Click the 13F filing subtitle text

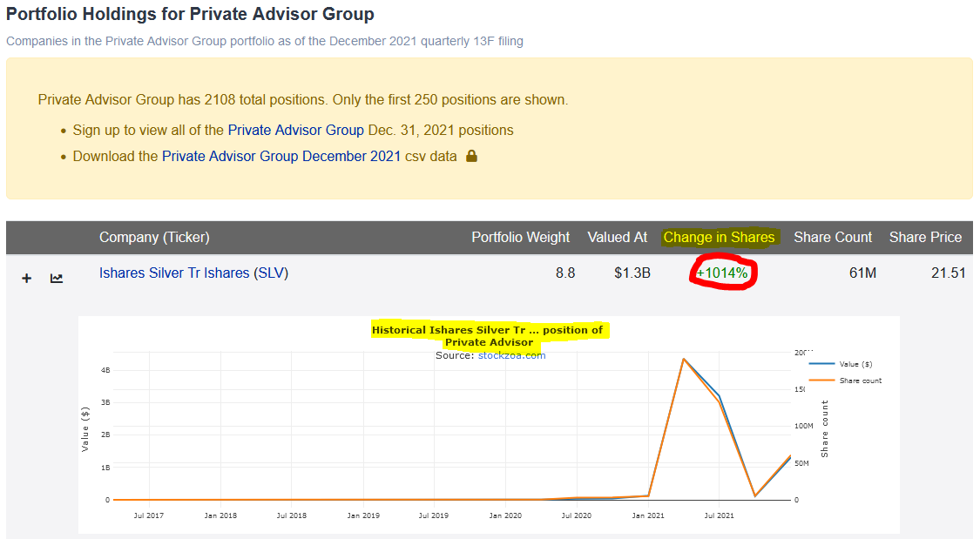point(265,41)
